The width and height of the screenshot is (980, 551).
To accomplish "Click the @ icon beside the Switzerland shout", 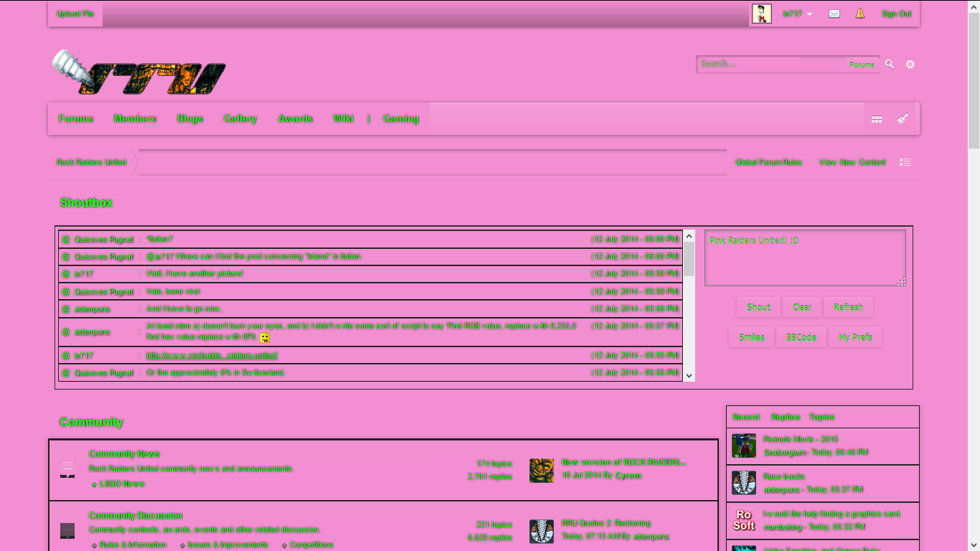I will pyautogui.click(x=66, y=373).
